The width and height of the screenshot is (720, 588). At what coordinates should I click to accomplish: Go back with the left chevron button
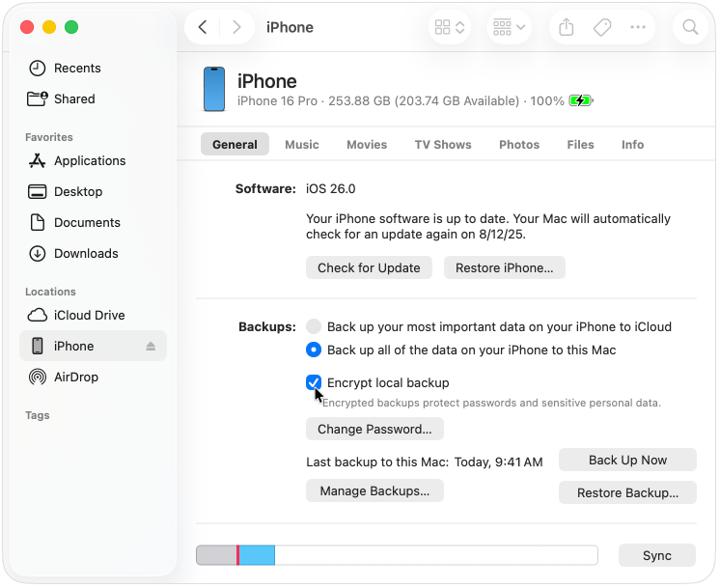pyautogui.click(x=203, y=27)
